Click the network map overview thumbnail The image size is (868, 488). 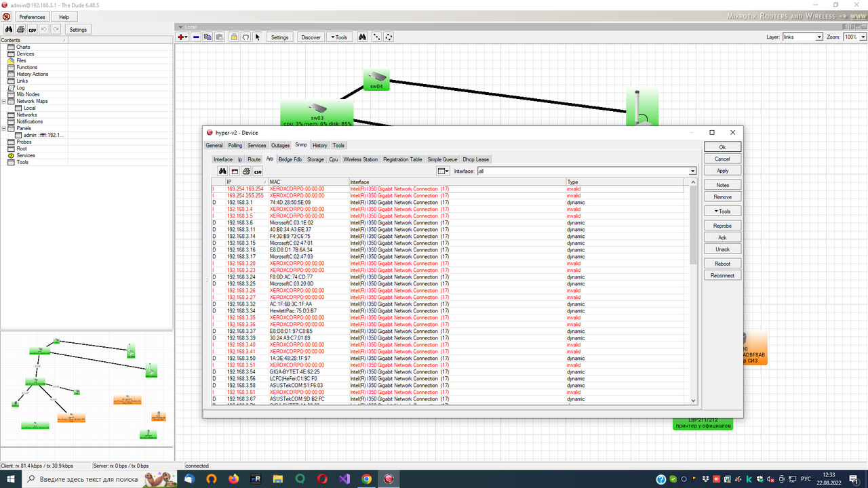[86, 396]
